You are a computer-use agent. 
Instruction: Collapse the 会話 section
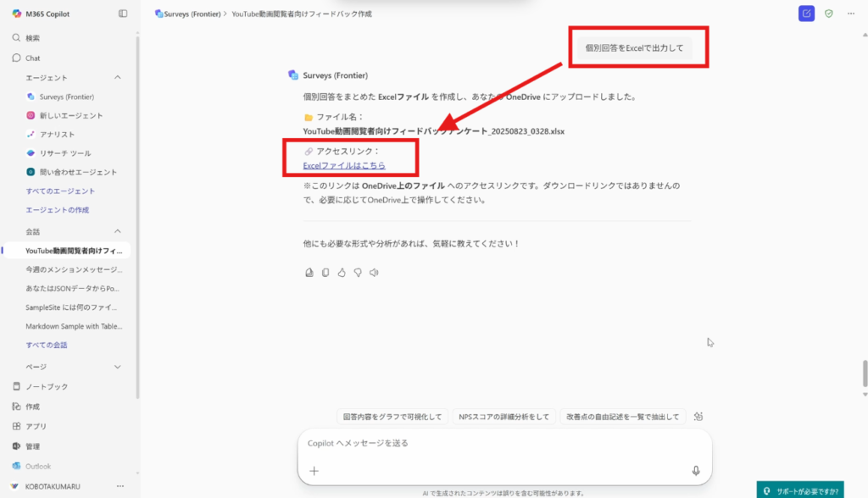pos(118,231)
